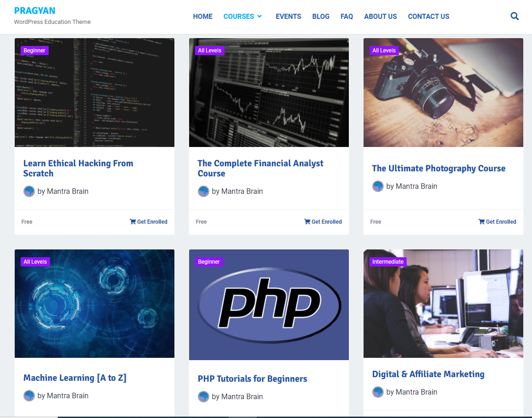
Task: Click author avatar on Financial Analyst card
Action: pos(203,191)
